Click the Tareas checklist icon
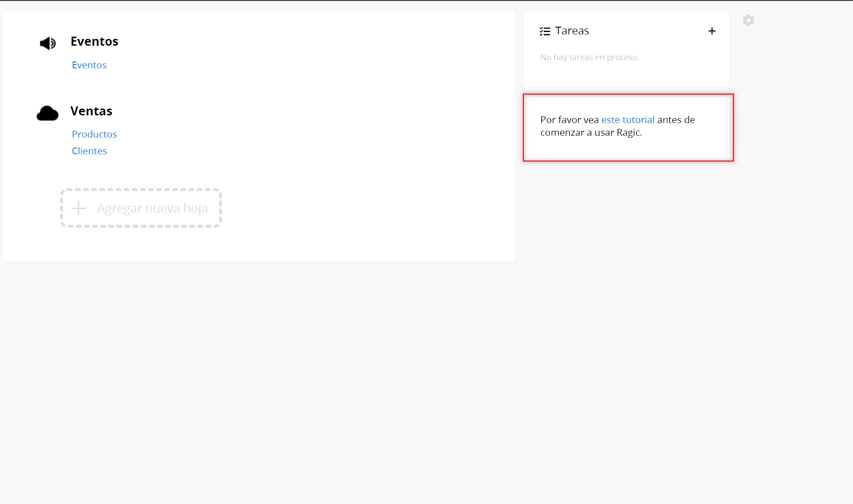 545,31
